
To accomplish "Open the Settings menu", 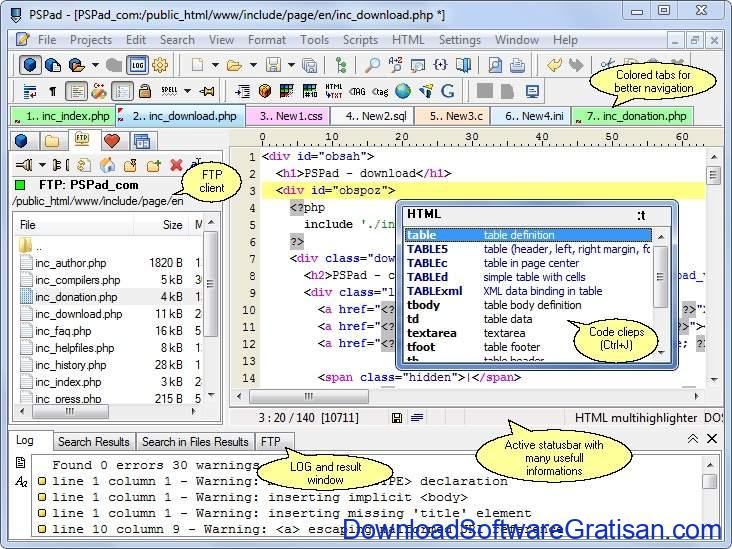I will (x=459, y=40).
